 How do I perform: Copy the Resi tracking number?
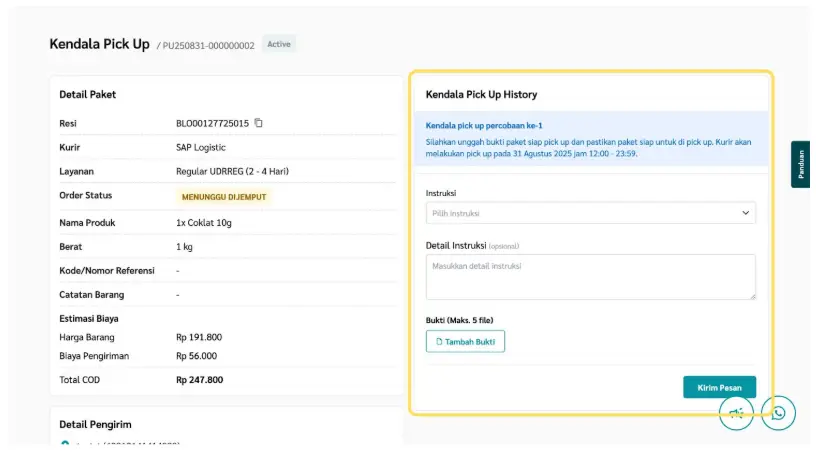click(258, 123)
